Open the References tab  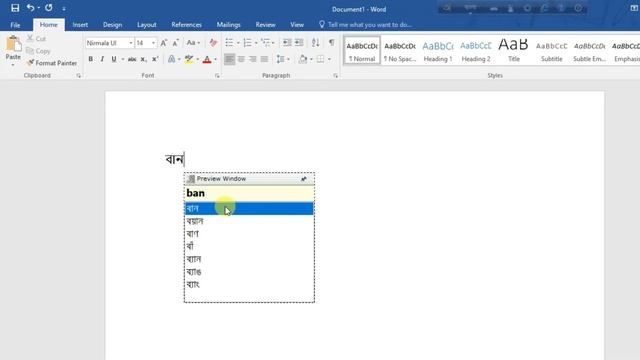click(186, 25)
